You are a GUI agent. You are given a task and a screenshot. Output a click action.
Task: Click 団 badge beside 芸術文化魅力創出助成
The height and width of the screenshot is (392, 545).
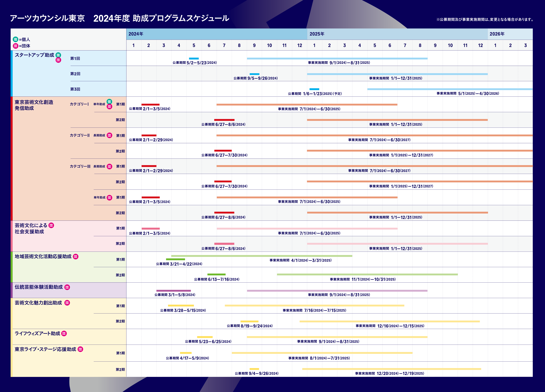(x=67, y=303)
